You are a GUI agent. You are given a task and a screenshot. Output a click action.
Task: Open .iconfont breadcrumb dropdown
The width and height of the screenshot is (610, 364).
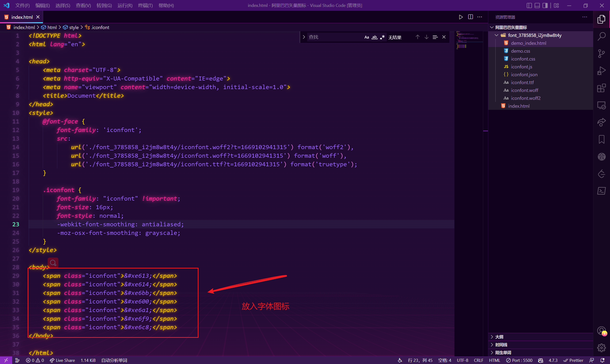97,27
